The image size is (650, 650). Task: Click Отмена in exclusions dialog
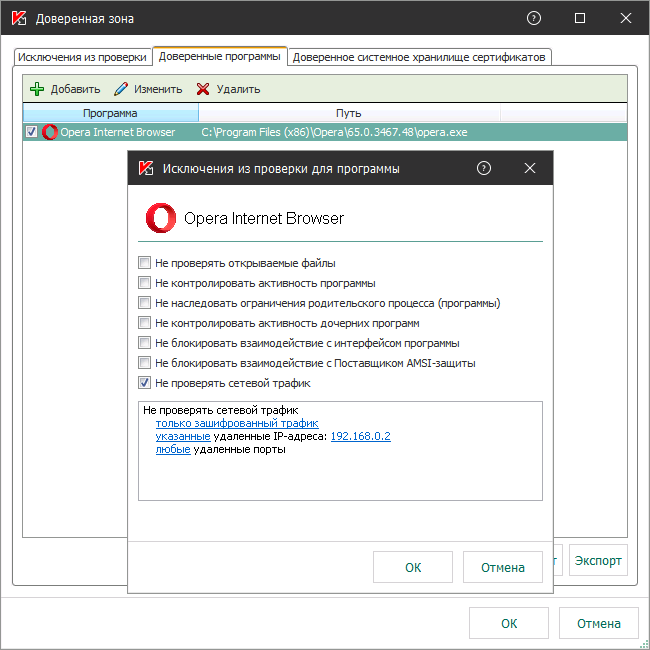(502, 567)
